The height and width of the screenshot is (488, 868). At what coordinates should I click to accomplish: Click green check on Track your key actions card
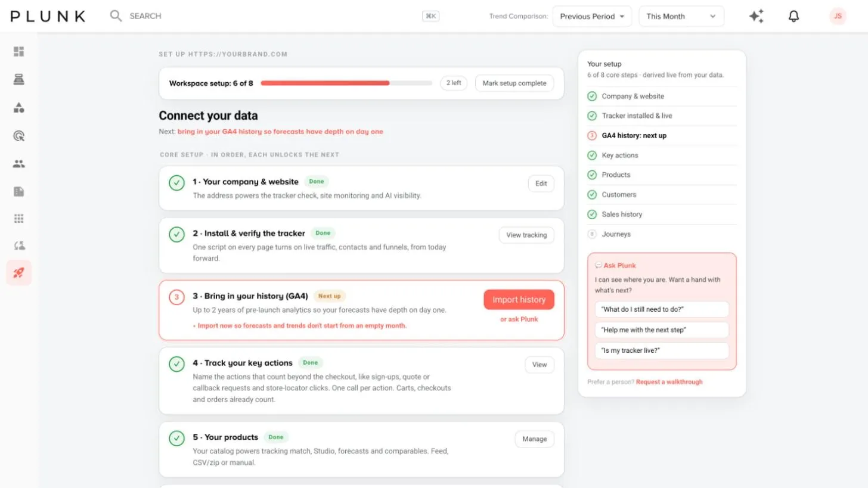click(176, 364)
